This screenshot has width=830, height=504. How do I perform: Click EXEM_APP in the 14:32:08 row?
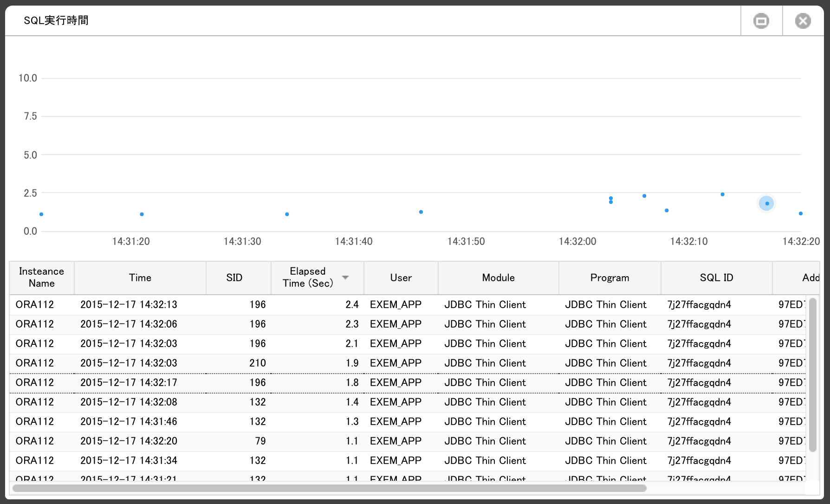click(x=396, y=402)
